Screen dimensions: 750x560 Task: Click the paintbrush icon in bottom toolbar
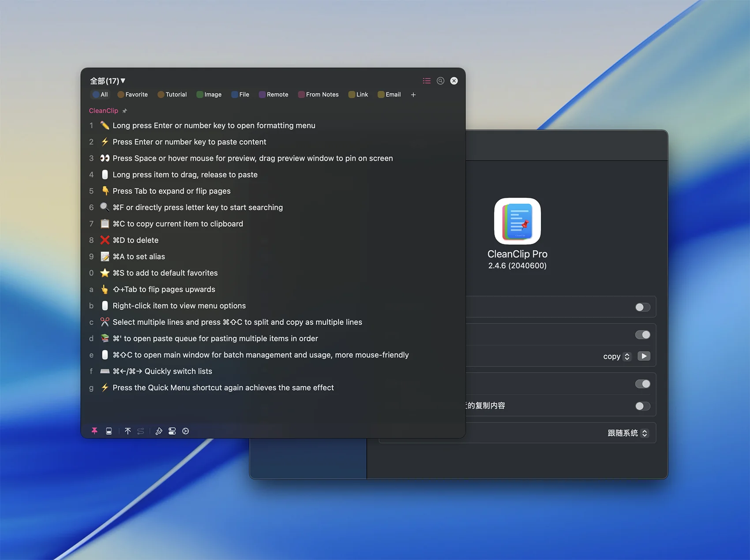point(159,431)
